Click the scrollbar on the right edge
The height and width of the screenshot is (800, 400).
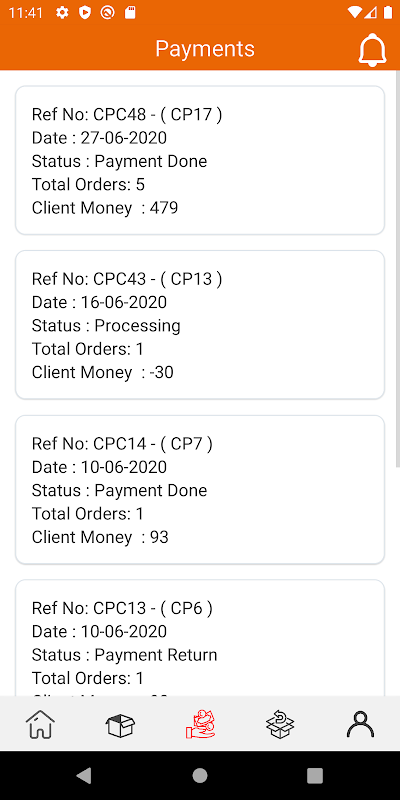point(397,268)
